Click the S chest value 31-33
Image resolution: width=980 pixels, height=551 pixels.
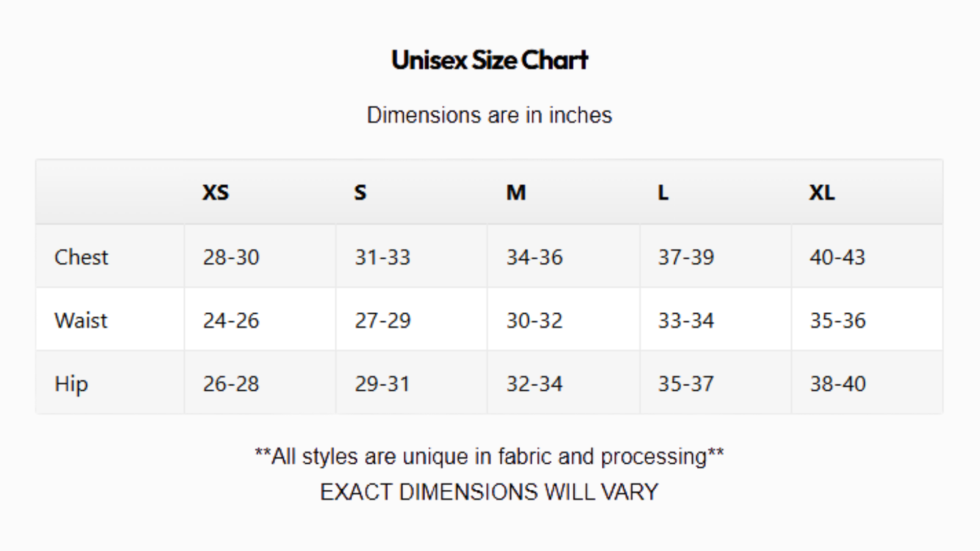(x=383, y=257)
